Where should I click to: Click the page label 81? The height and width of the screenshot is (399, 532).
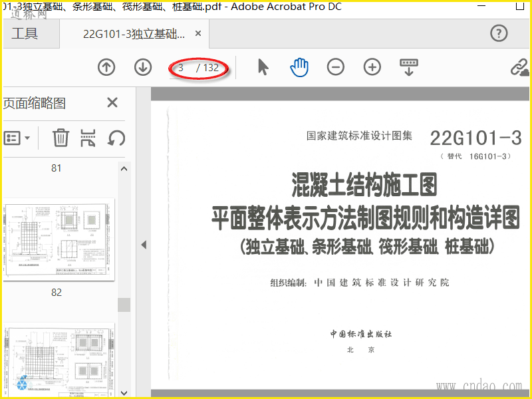click(x=57, y=168)
